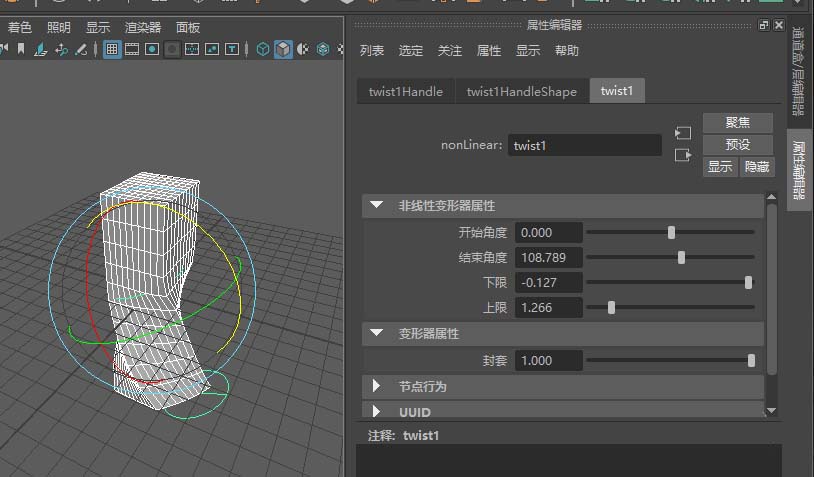Click the go to input connection icon

pos(683,133)
